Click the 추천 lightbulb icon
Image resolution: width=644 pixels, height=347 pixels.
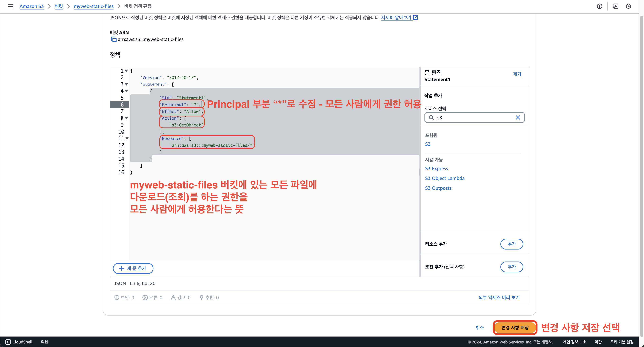pos(201,298)
